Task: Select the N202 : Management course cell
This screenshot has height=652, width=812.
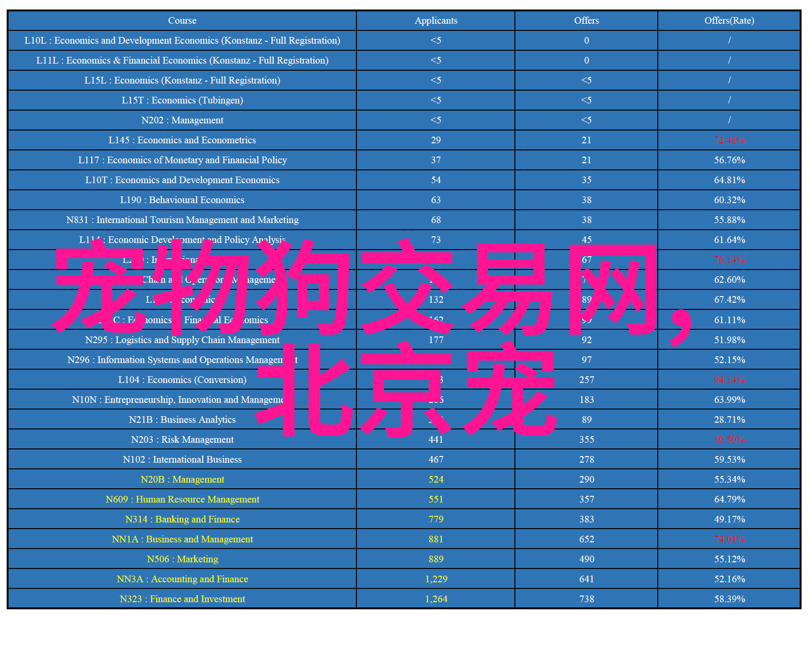Action: click(x=182, y=120)
